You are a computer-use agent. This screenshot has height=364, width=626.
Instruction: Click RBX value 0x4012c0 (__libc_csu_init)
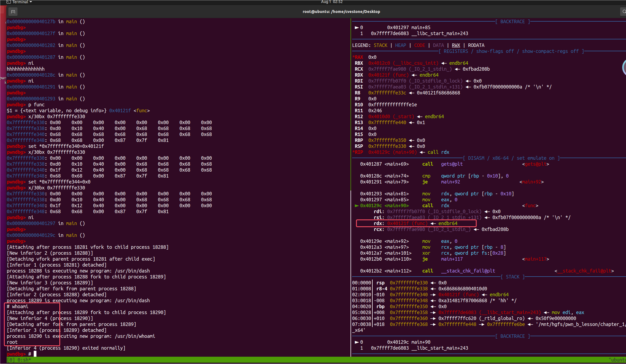403,63
